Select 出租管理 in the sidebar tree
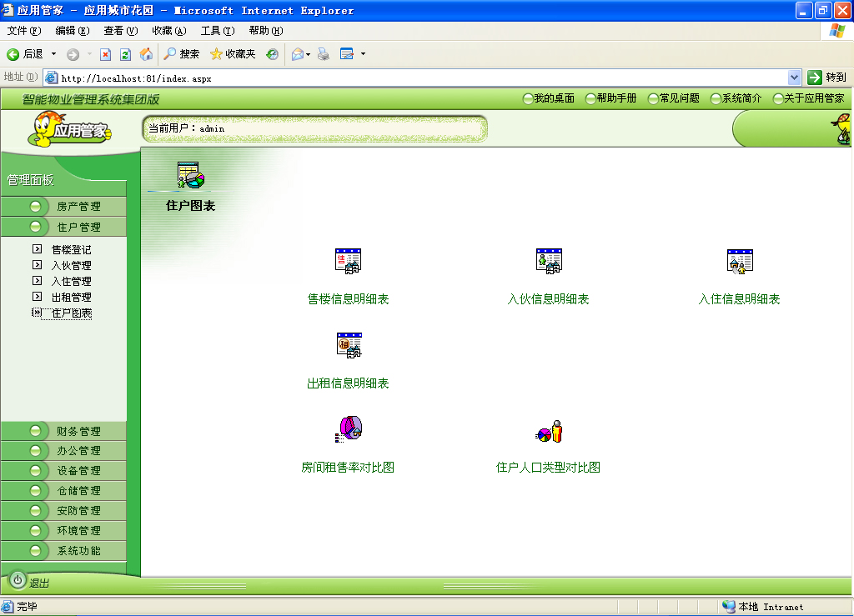The image size is (854, 616). point(71,298)
